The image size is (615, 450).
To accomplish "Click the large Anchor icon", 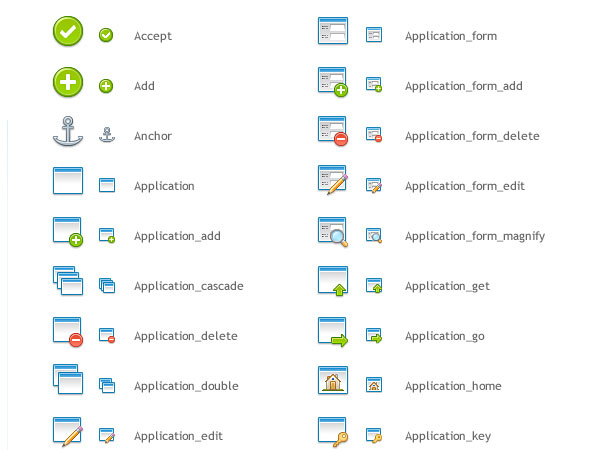I will coord(68,131).
